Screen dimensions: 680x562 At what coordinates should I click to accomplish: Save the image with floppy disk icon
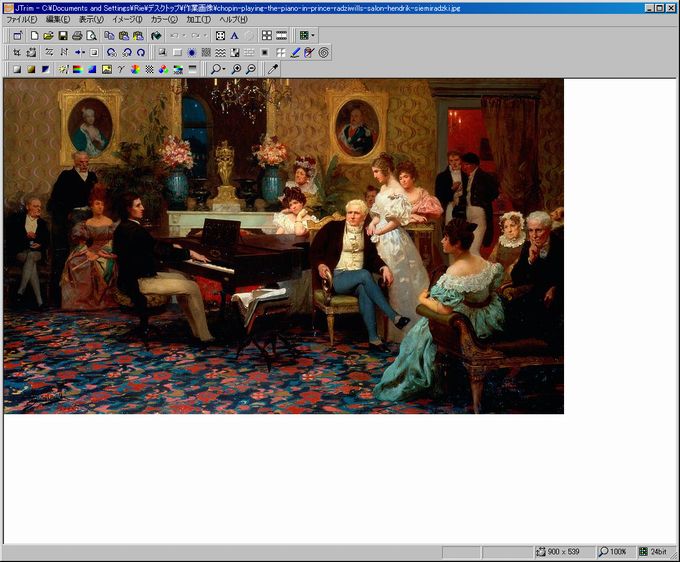pyautogui.click(x=63, y=36)
